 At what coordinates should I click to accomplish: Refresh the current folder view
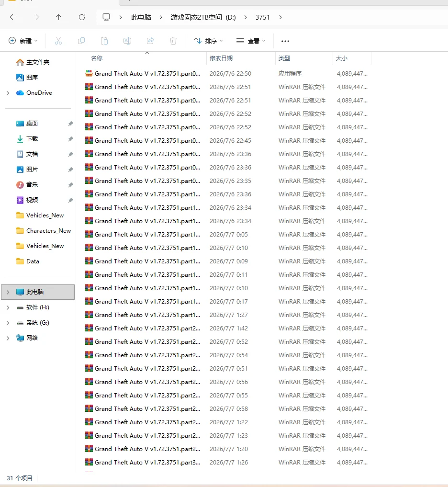(82, 17)
